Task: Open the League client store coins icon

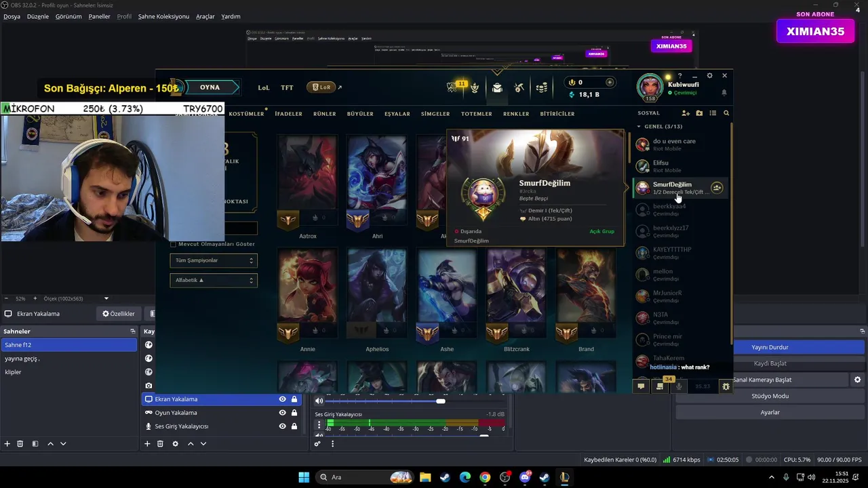Action: click(542, 88)
